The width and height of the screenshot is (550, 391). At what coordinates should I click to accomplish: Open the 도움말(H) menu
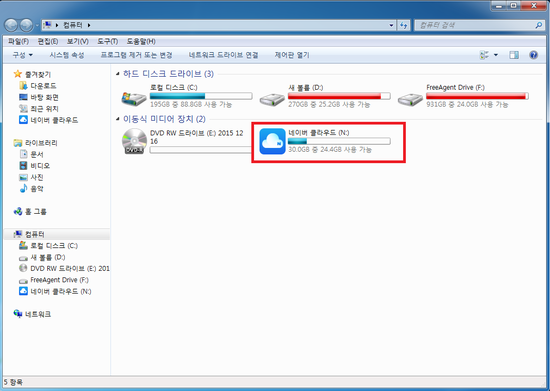pos(141,41)
